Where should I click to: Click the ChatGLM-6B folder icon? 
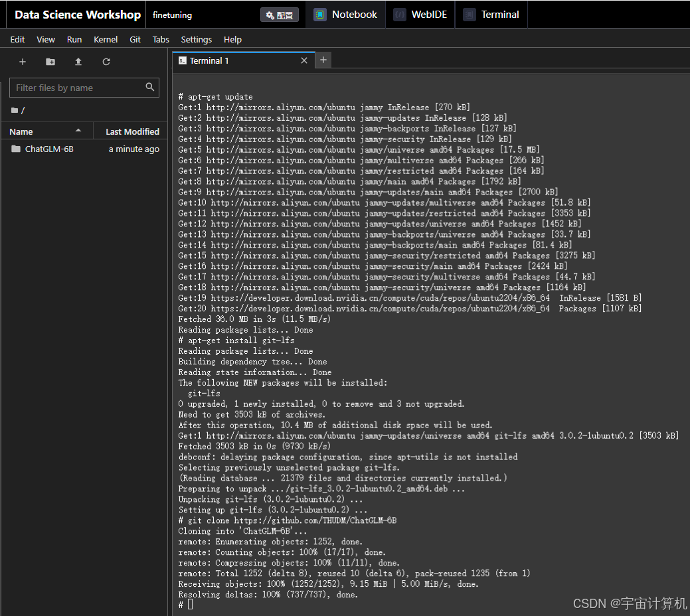tap(16, 149)
